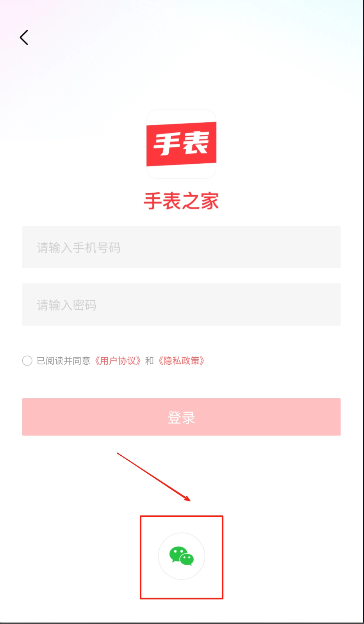Select the mobile number entry box
The width and height of the screenshot is (364, 624).
tap(181, 247)
